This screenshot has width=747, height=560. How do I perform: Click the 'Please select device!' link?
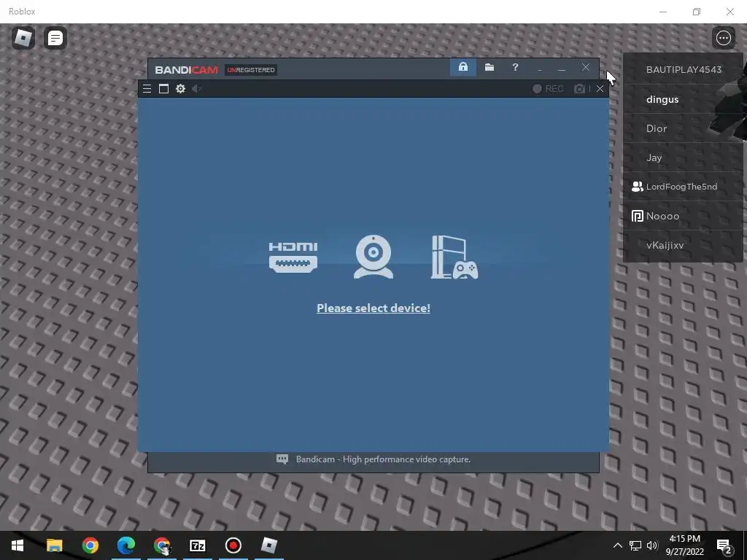click(x=373, y=308)
